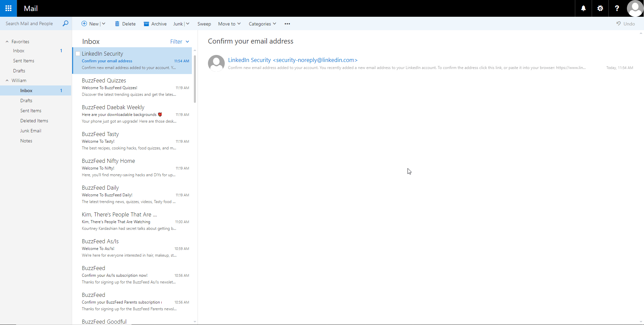Open the more commands ellipsis
The height and width of the screenshot is (325, 644).
point(287,24)
